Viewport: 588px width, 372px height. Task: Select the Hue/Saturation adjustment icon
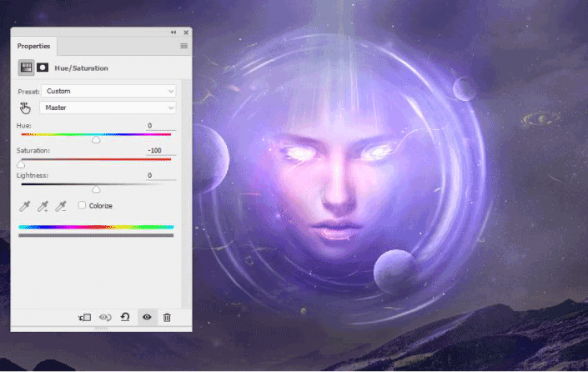tap(26, 68)
